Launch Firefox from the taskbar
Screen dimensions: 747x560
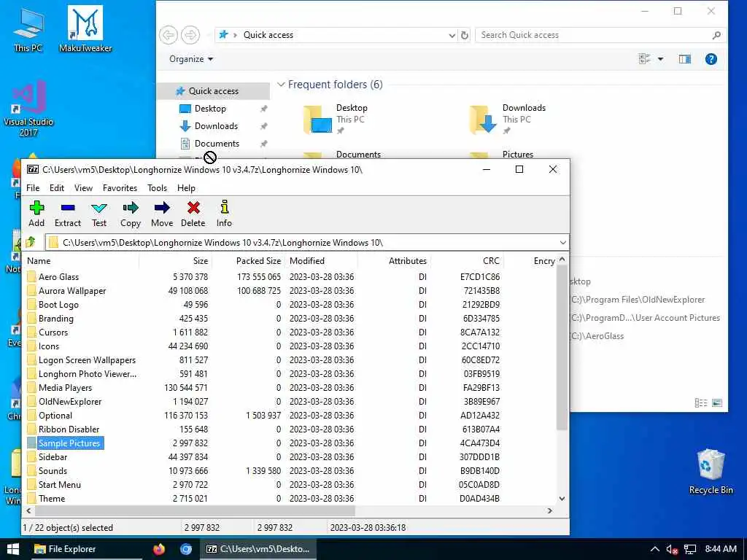coord(159,549)
